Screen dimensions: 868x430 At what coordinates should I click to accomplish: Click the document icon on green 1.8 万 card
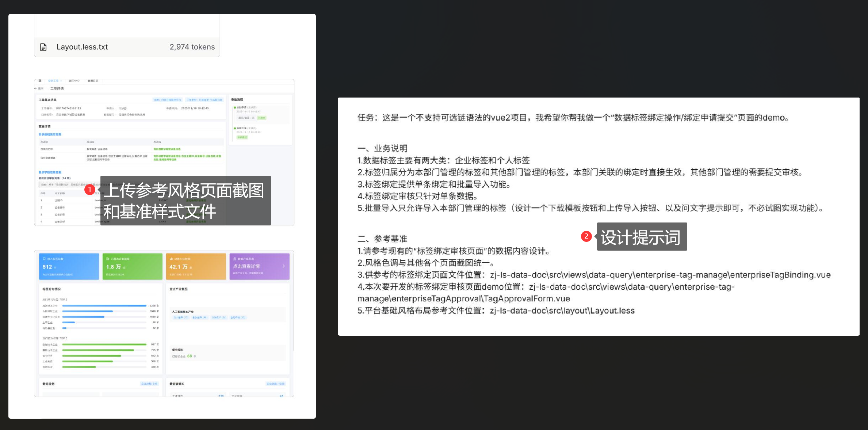coord(107,259)
